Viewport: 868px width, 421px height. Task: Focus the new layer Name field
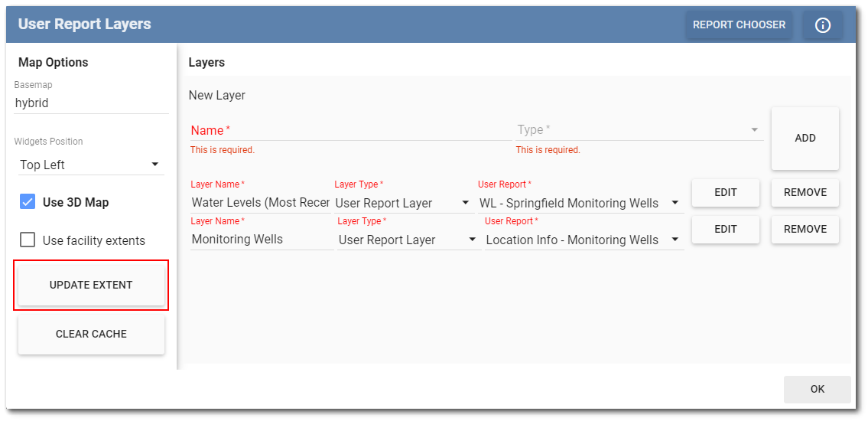pos(350,131)
